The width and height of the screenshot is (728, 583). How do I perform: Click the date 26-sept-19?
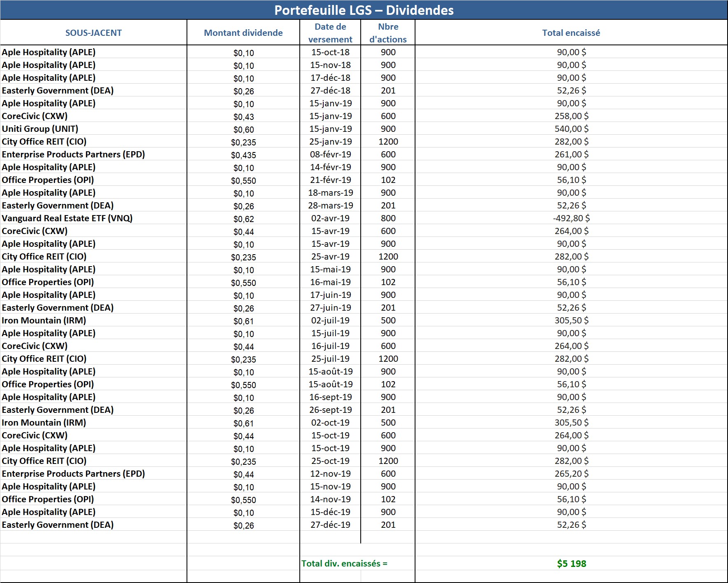pos(331,410)
